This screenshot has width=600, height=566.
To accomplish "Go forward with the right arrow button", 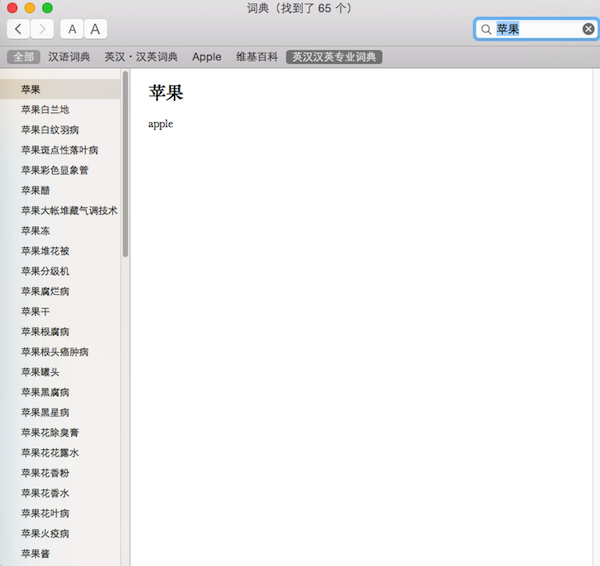I will 42,29.
